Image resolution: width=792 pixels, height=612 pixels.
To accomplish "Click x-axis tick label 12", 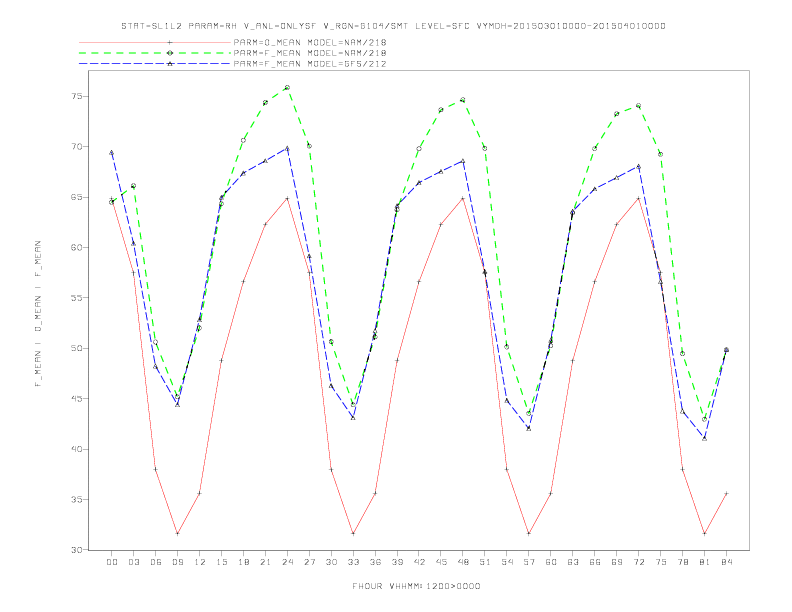I will 200,562.
